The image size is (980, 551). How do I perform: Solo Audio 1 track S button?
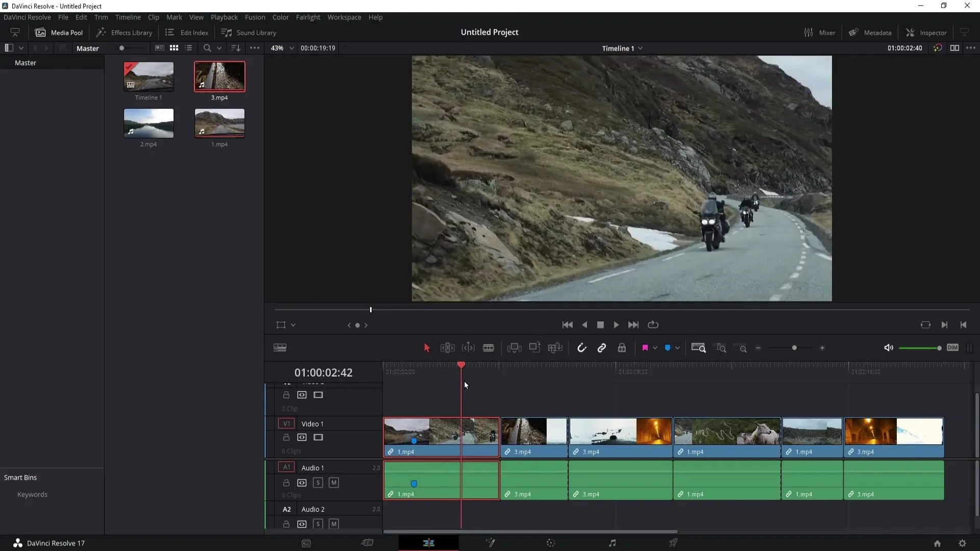click(x=317, y=482)
